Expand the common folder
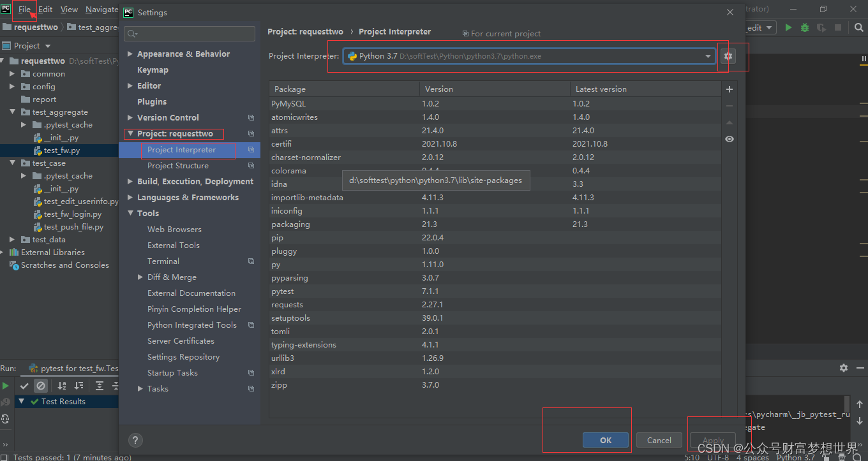Image resolution: width=868 pixels, height=461 pixels. 12,74
